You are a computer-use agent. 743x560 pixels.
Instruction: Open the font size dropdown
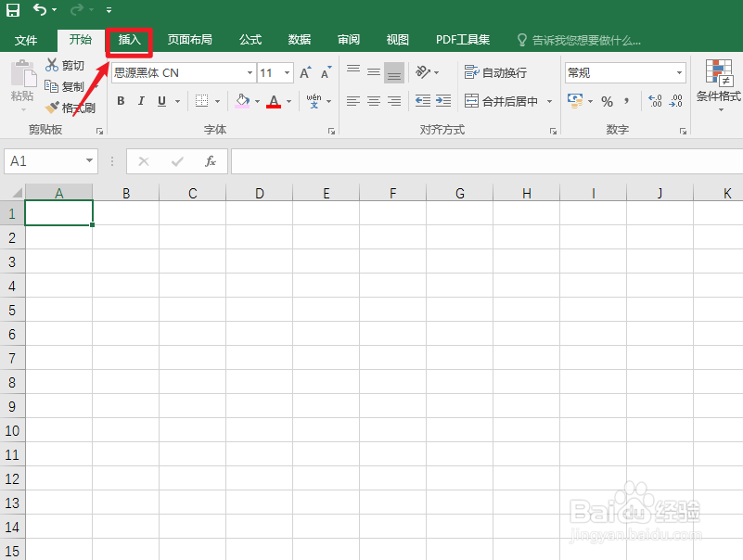pos(286,71)
